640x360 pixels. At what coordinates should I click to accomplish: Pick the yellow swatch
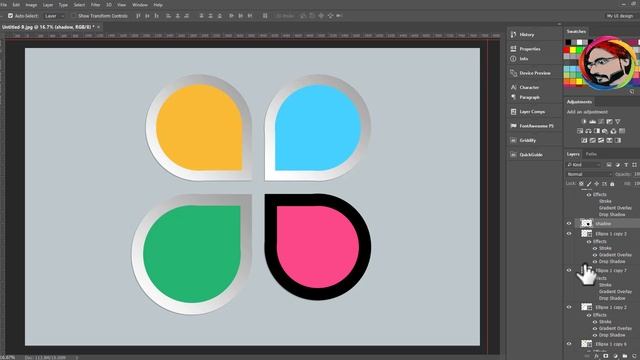[x=573, y=50]
